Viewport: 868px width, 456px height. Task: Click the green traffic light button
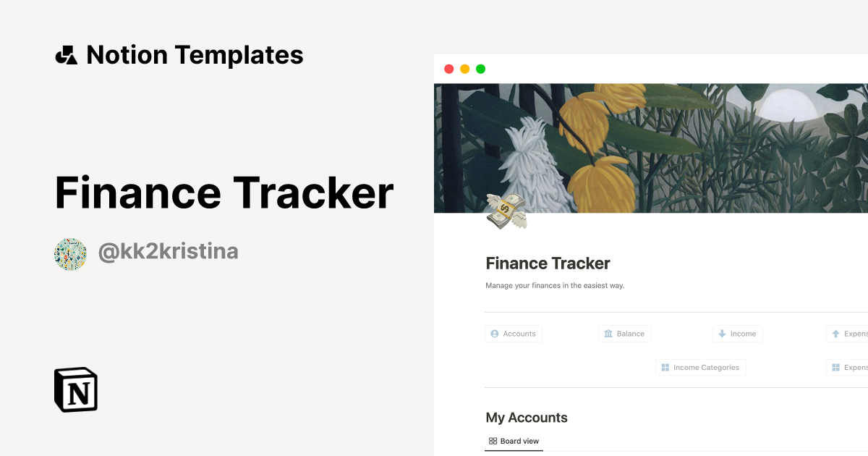[x=480, y=67]
